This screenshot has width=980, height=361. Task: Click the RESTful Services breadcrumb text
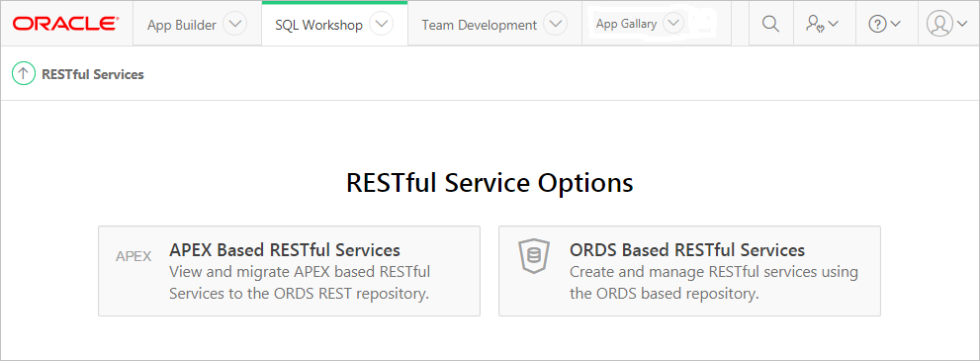(x=93, y=74)
